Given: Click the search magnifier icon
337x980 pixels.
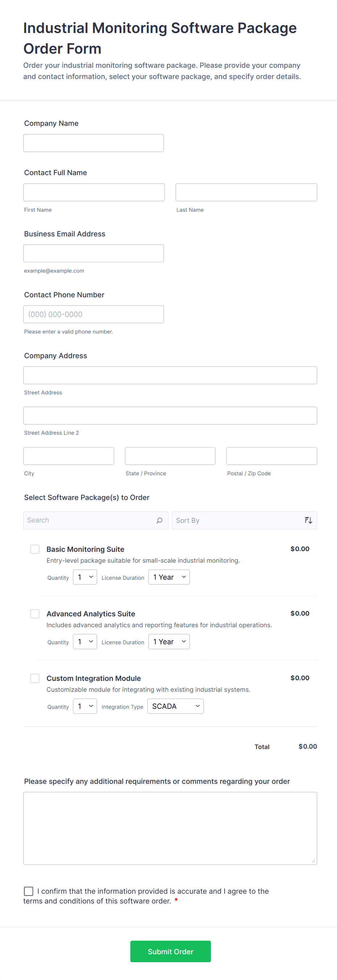Looking at the screenshot, I should [x=159, y=520].
